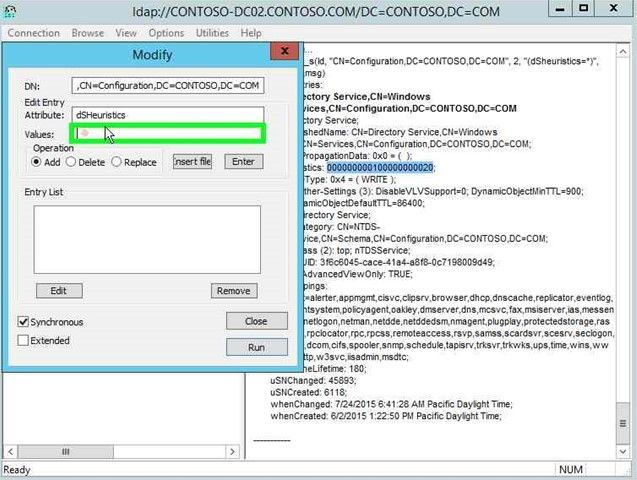Image resolution: width=637 pixels, height=480 pixels.
Task: Click the Ready status text
Action: 17,470
